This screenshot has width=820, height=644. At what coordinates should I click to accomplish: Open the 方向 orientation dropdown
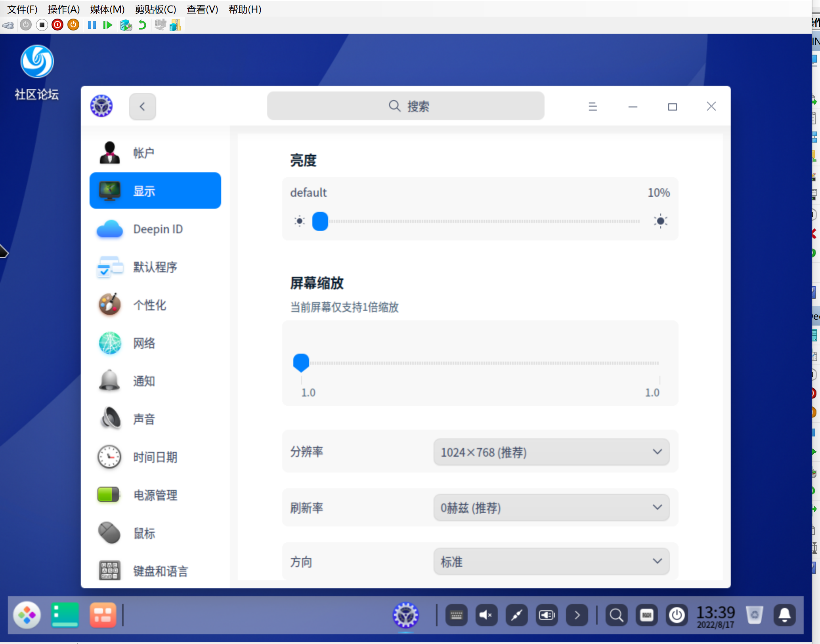click(551, 561)
